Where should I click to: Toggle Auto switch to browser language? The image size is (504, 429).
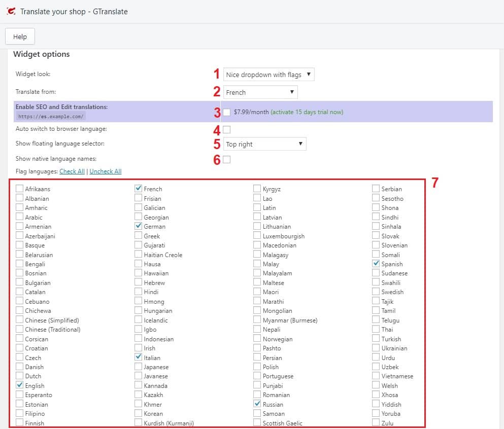pos(226,129)
